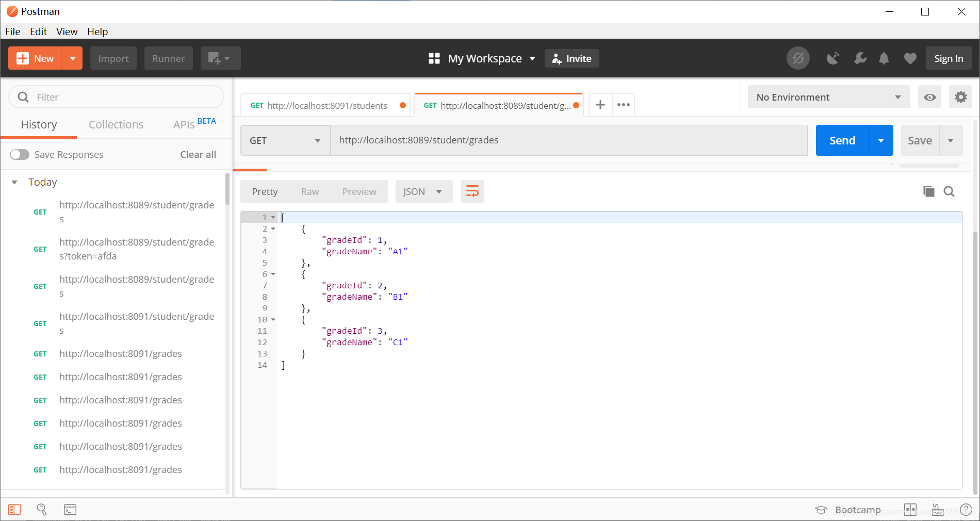Open the Send button dropdown arrow

click(x=881, y=140)
